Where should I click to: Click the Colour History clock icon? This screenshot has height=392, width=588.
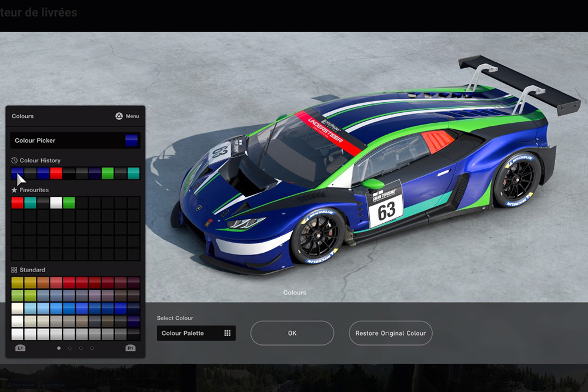point(14,160)
